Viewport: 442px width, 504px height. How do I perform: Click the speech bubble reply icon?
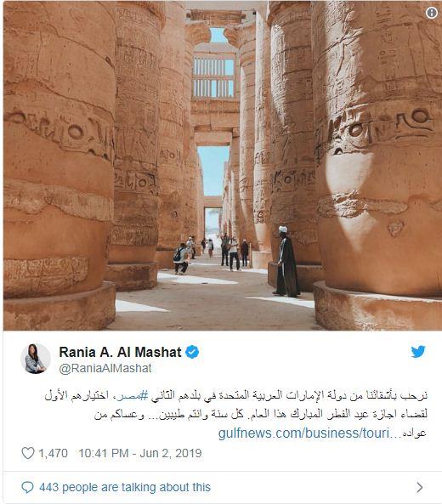click(27, 487)
